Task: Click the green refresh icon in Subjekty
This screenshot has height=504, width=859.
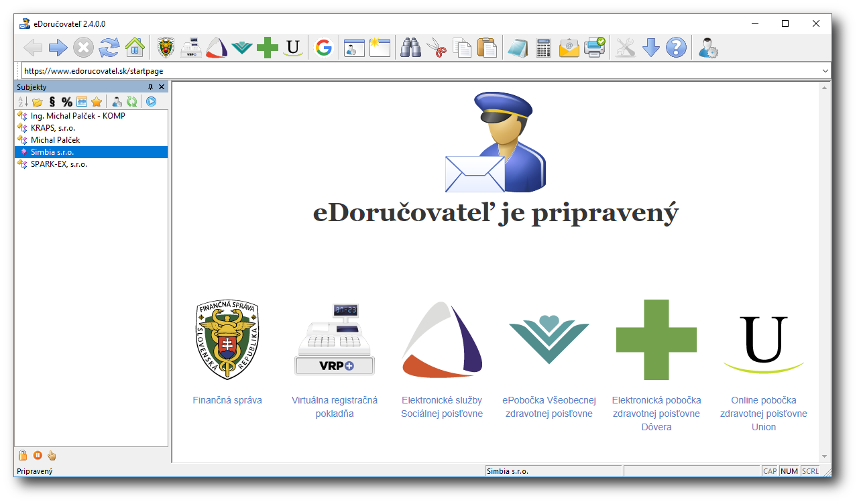Action: (132, 102)
